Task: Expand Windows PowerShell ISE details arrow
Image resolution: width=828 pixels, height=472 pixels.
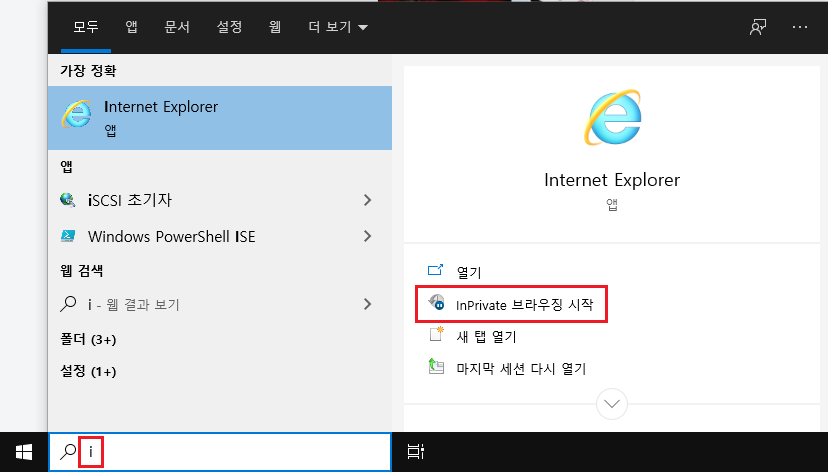Action: [368, 236]
